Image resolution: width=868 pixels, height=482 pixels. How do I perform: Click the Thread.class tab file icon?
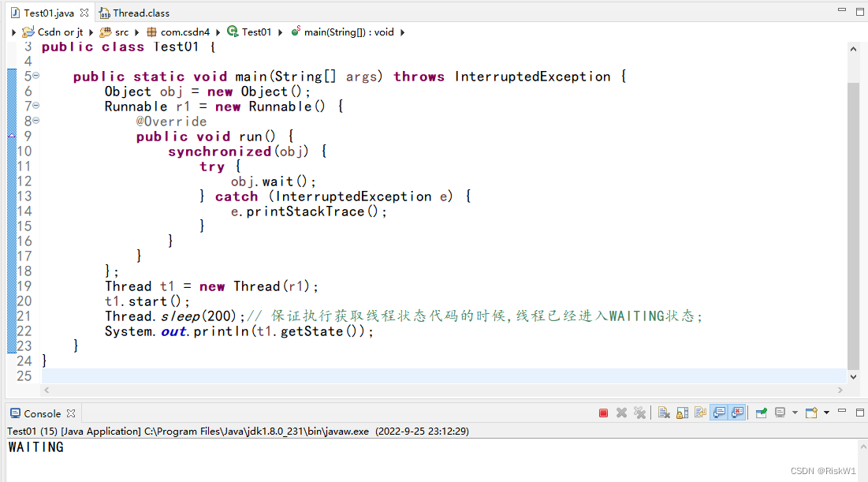point(105,13)
